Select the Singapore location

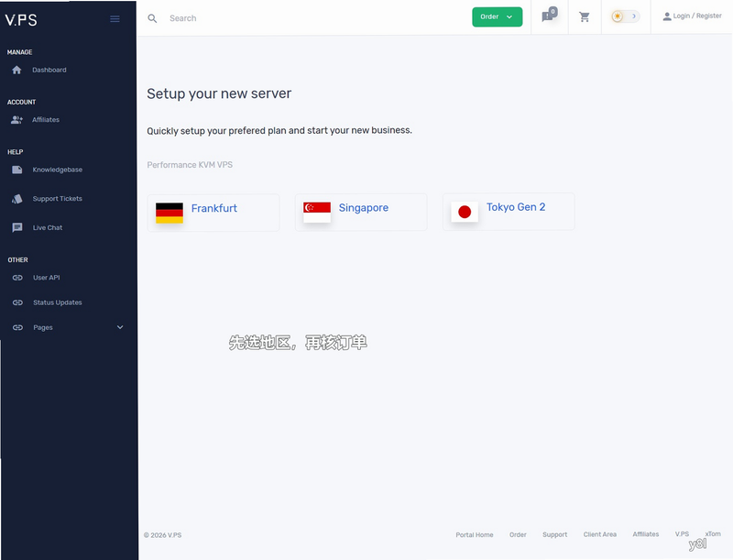(361, 213)
